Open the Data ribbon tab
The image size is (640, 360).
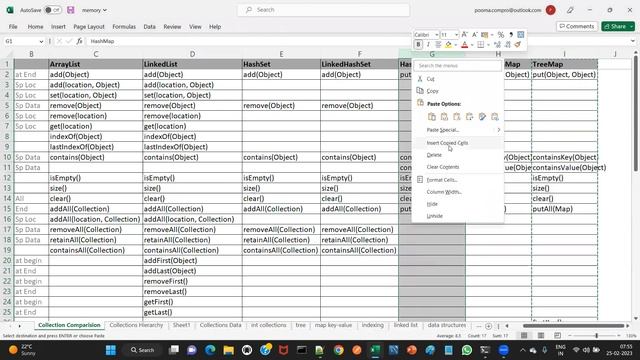click(149, 27)
